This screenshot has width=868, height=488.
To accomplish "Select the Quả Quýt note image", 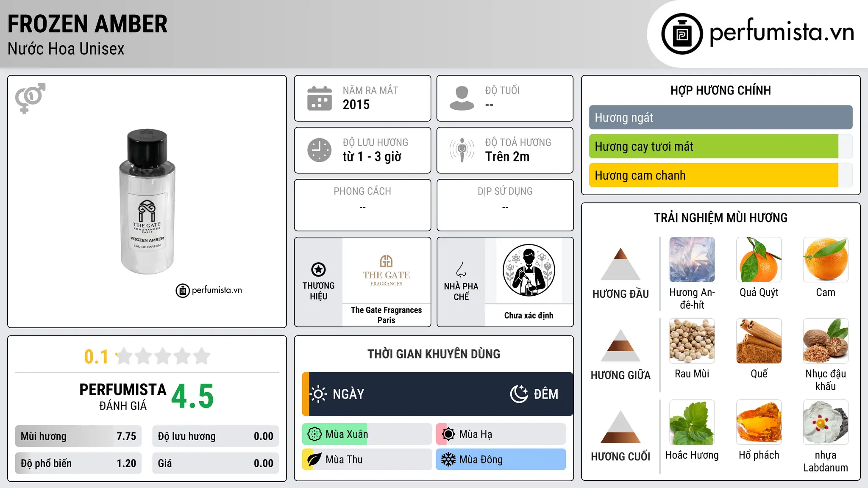I will click(x=759, y=260).
